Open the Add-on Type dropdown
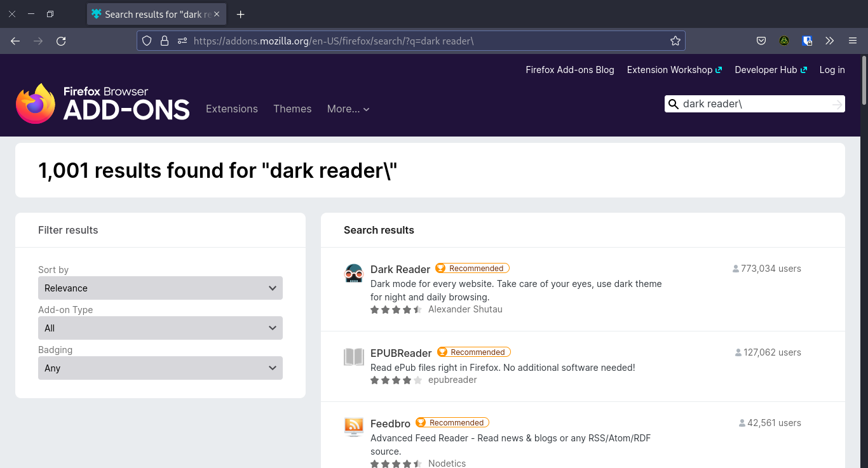Screen dimensions: 868x468 click(160, 328)
